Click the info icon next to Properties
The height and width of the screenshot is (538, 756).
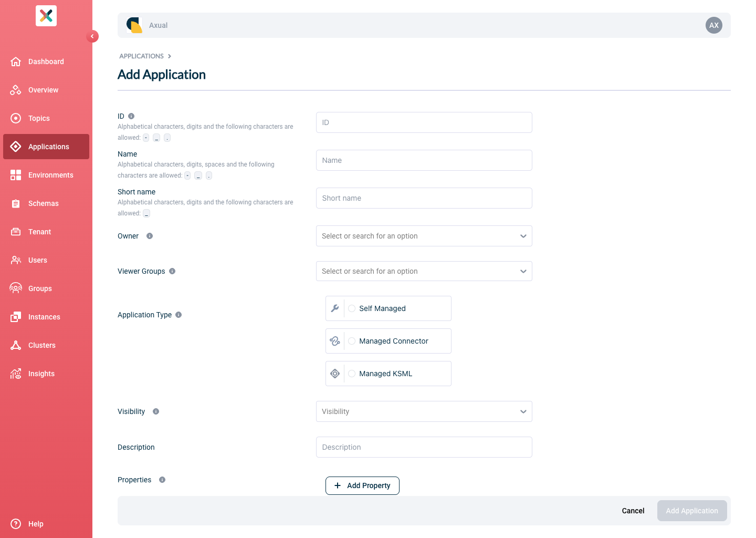(162, 480)
